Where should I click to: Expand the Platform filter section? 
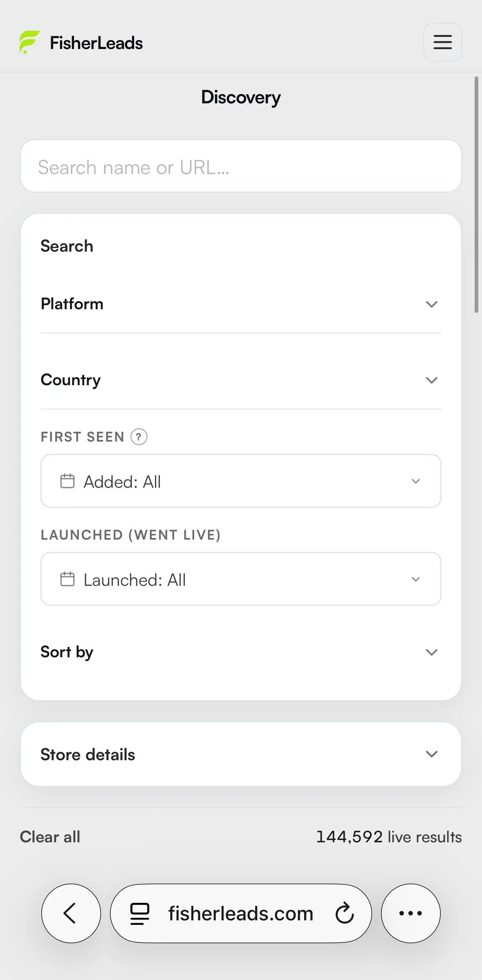tap(241, 304)
